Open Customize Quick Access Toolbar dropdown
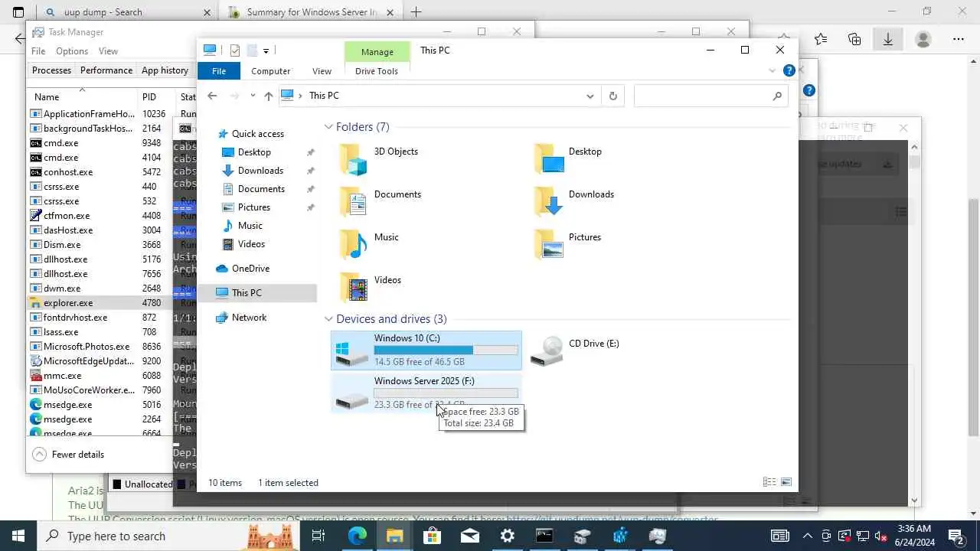This screenshot has width=980, height=551. [266, 51]
